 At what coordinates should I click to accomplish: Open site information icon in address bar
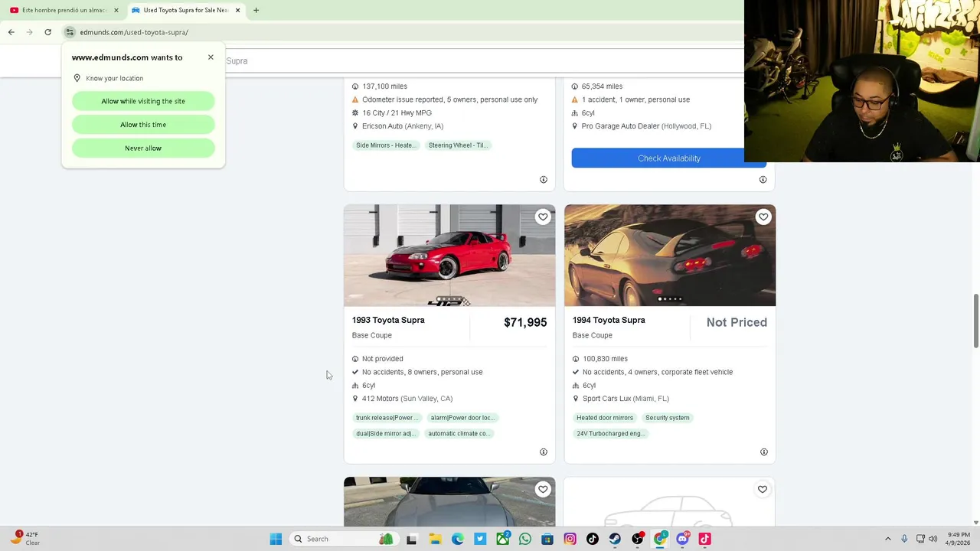click(70, 32)
